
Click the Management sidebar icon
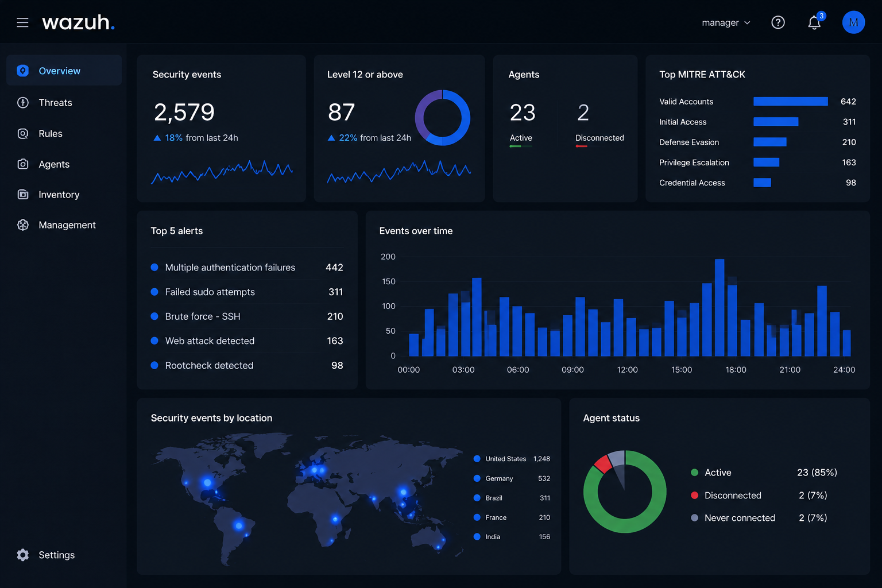[x=22, y=225]
